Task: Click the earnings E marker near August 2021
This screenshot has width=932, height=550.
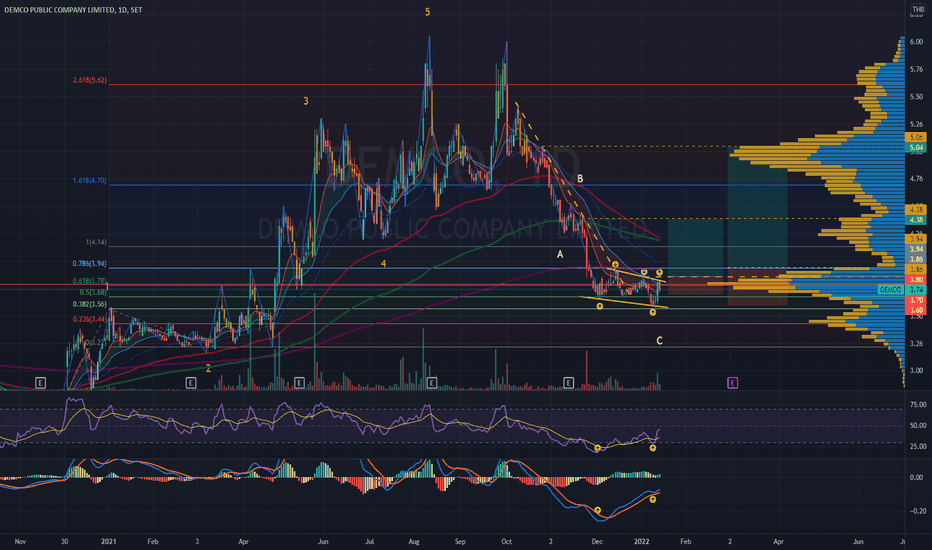Action: tap(432, 383)
